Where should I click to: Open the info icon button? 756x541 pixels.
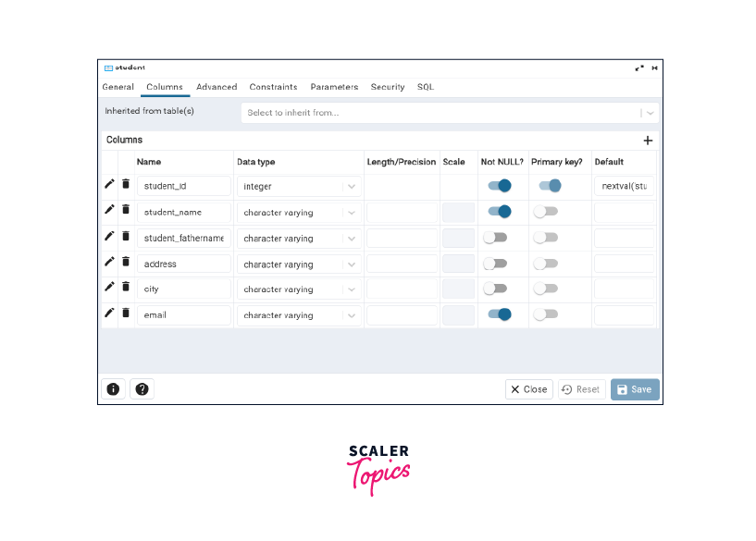tap(113, 389)
